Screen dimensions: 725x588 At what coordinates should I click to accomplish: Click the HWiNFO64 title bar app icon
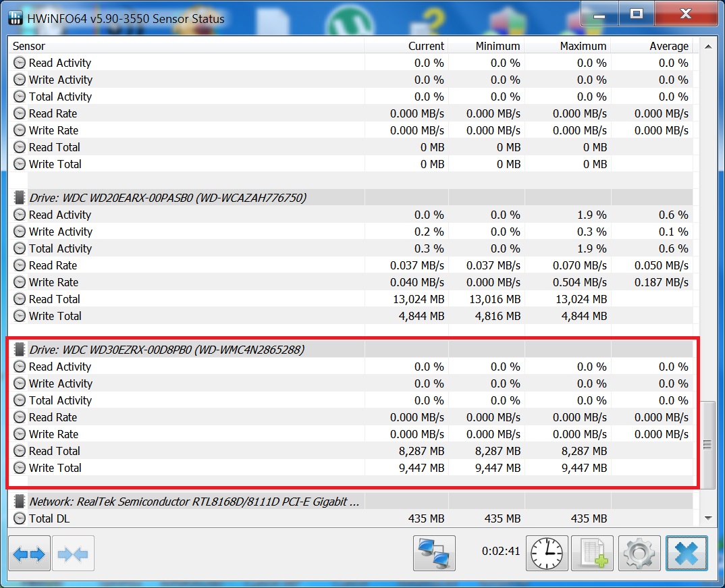point(16,18)
